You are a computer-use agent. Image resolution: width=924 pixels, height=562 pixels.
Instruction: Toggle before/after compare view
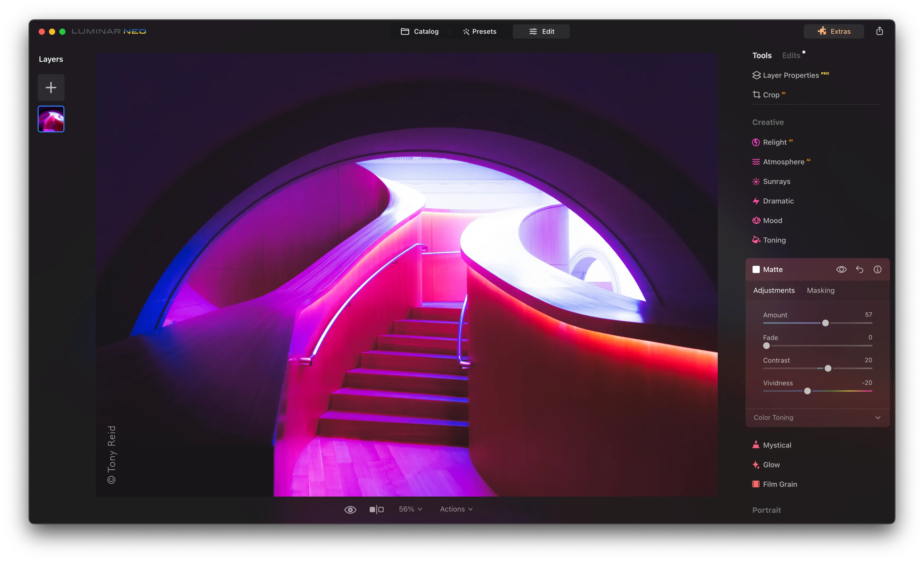376,510
